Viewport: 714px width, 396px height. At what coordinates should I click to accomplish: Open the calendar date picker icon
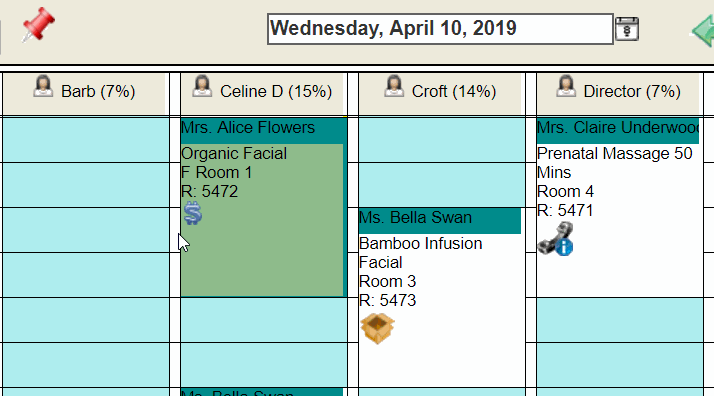point(627,29)
